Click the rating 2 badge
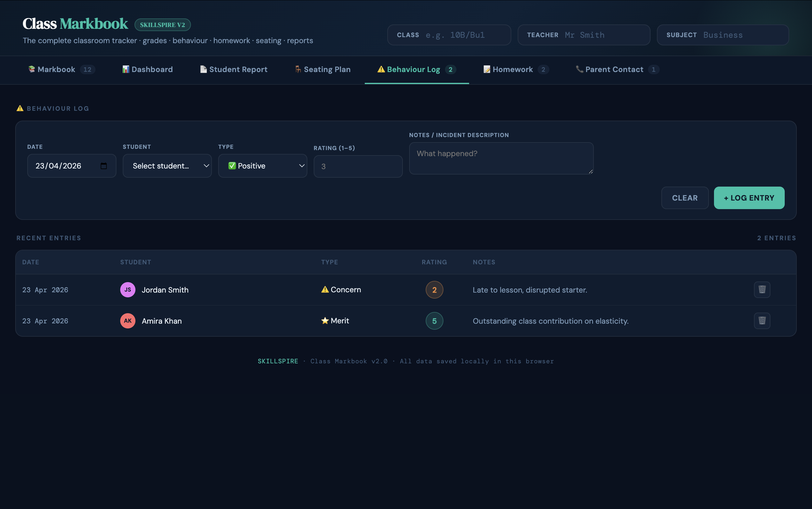Viewport: 812px width, 509px height. pyautogui.click(x=434, y=289)
